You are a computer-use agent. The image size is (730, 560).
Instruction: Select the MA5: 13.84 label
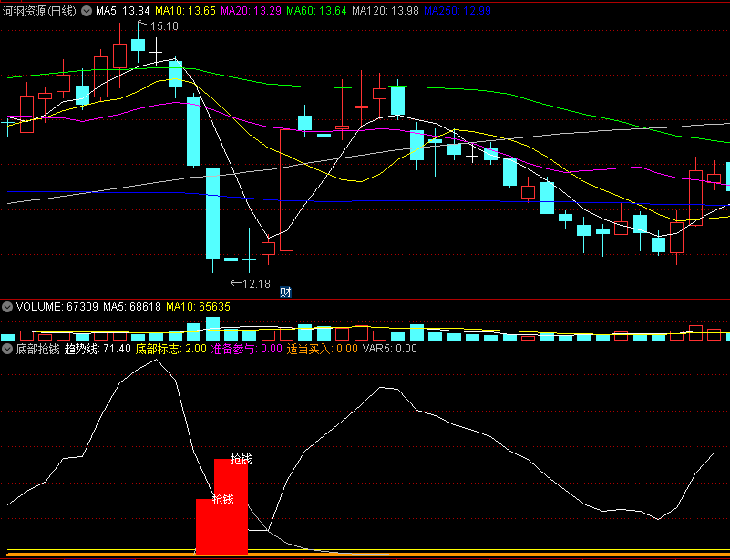point(123,11)
